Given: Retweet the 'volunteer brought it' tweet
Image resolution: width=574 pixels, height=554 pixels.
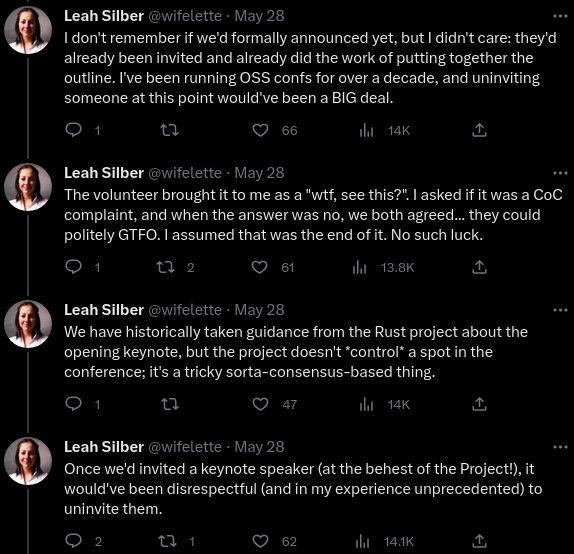Looking at the screenshot, I should pos(165,267).
